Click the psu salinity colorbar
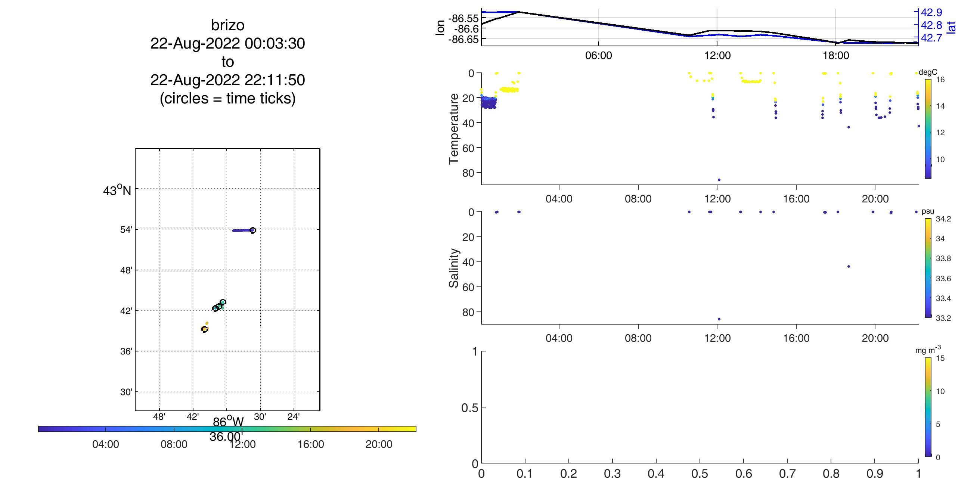The width and height of the screenshot is (980, 490). (928, 268)
